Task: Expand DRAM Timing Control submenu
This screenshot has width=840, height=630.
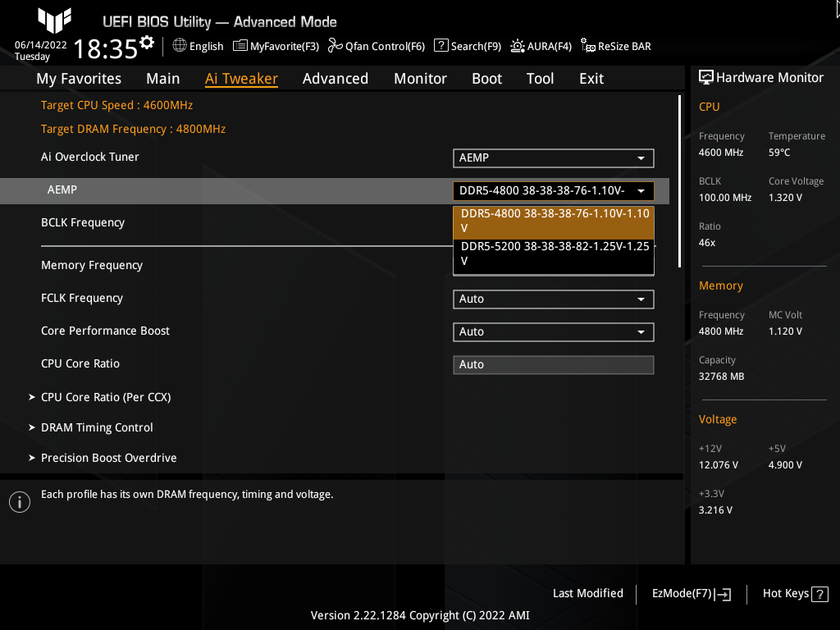Action: click(97, 427)
